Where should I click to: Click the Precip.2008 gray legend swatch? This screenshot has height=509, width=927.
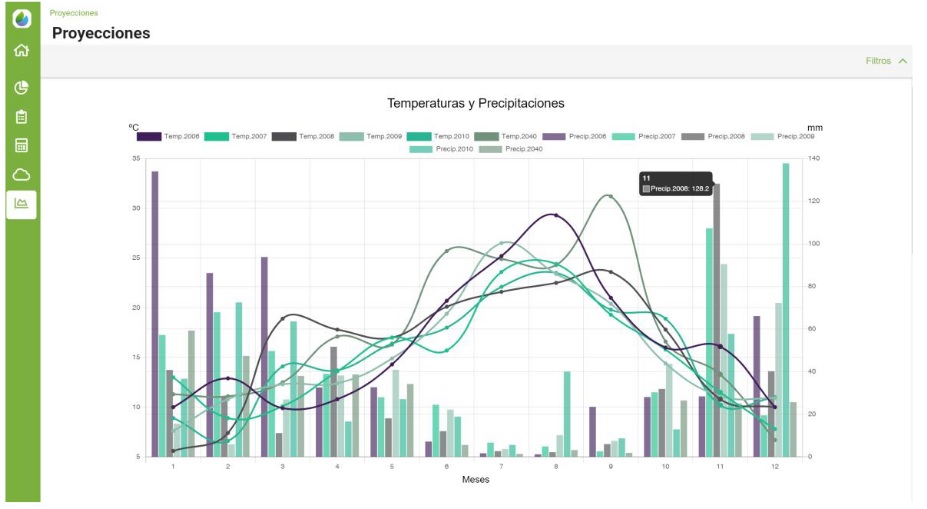pyautogui.click(x=692, y=136)
